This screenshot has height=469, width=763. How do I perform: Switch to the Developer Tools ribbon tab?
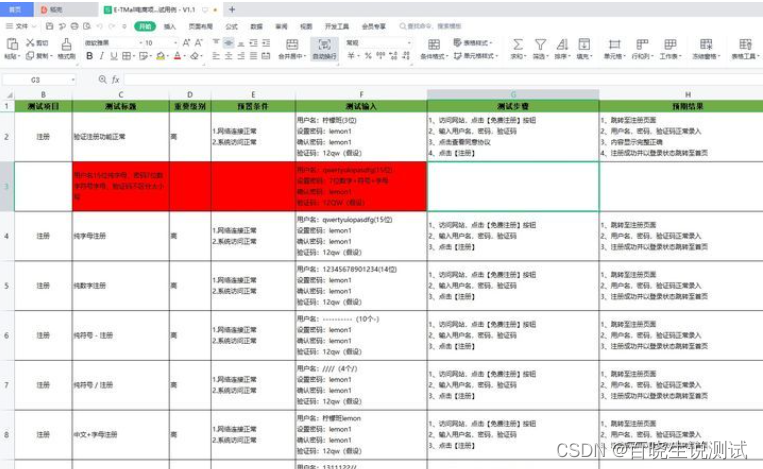[337, 26]
